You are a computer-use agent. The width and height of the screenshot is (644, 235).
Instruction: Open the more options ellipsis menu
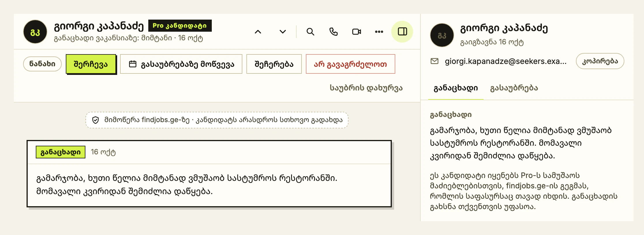379,32
